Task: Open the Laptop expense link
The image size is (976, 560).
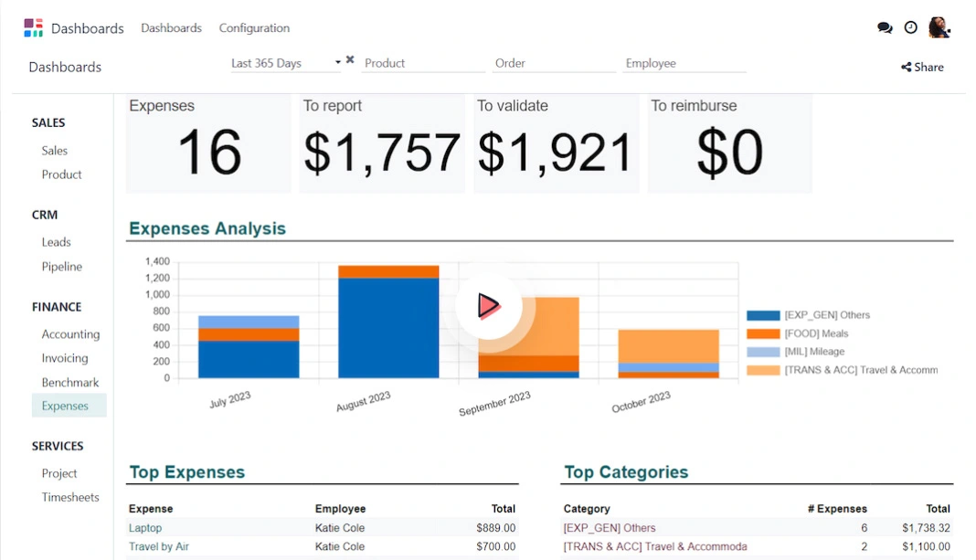Action: [x=145, y=528]
